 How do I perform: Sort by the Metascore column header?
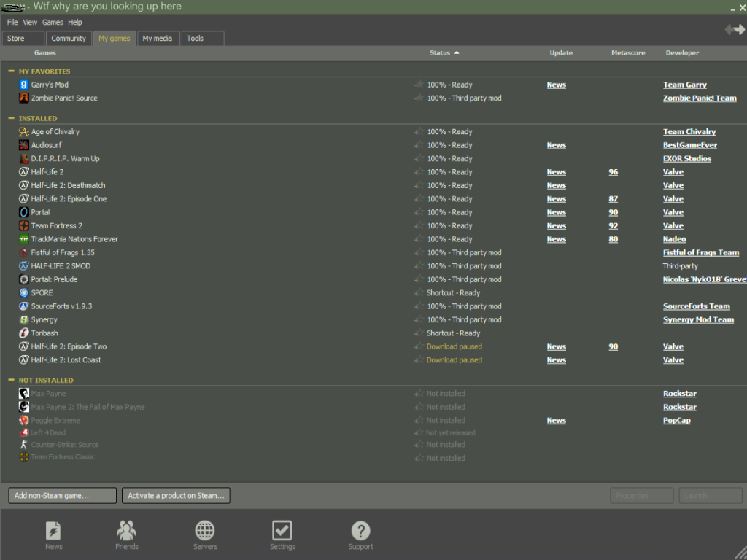(x=628, y=52)
